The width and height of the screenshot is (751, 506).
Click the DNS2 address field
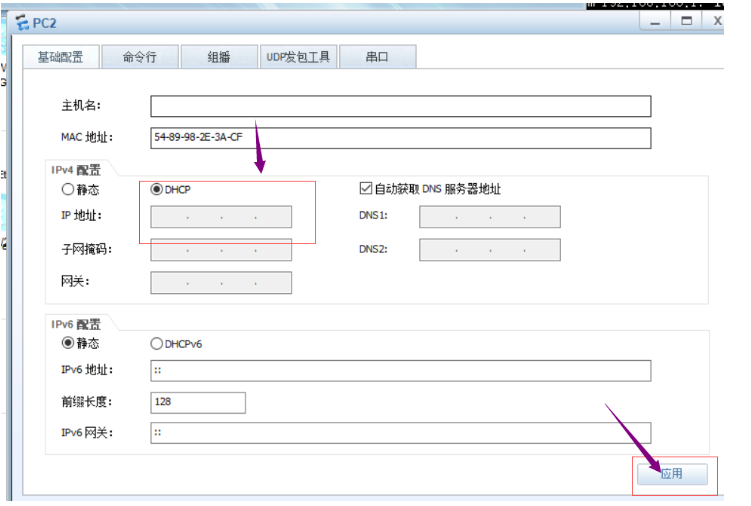point(489,250)
